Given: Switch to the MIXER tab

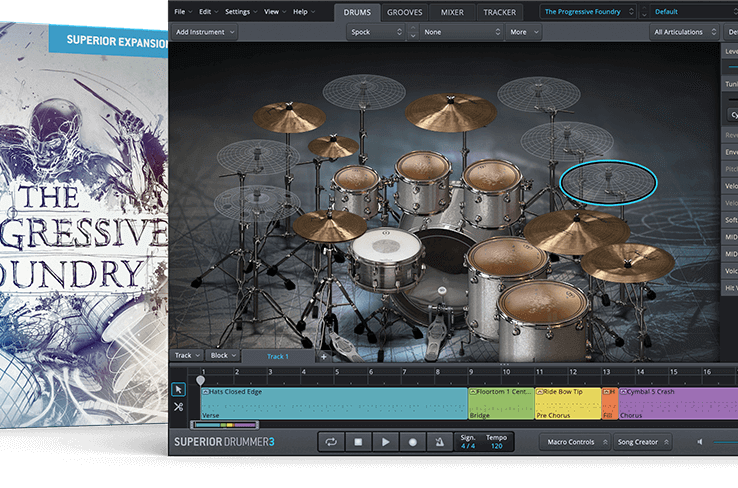Looking at the screenshot, I should (452, 12).
